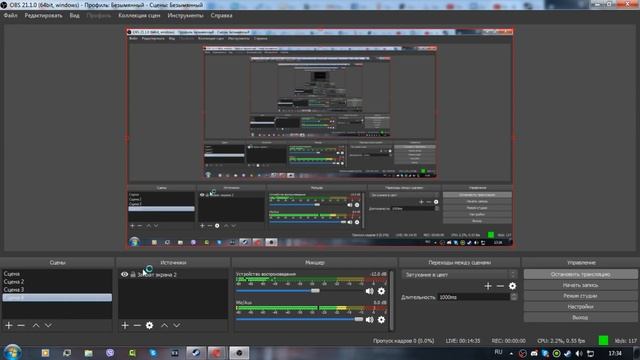
Task: Remove source with minus in Источники panel
Action: point(137,325)
